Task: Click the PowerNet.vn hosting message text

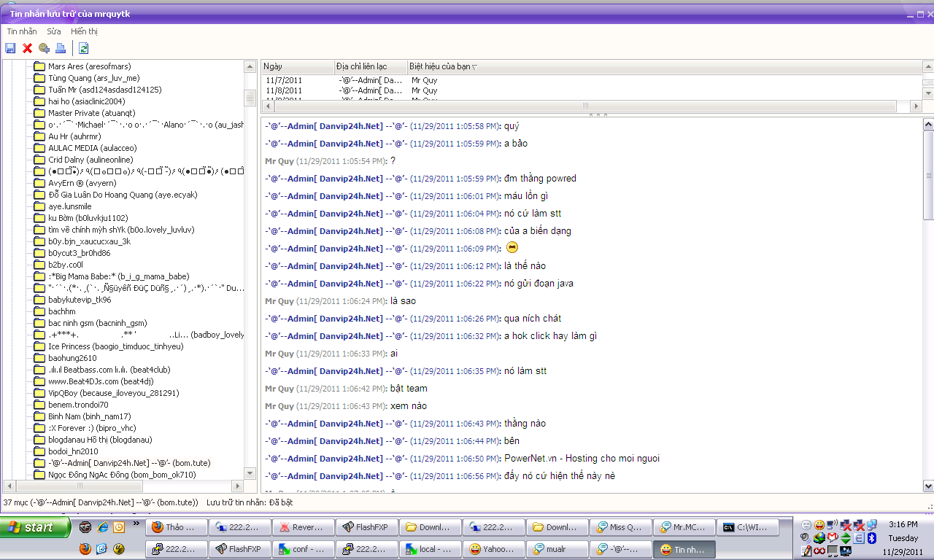Action: pos(582,459)
